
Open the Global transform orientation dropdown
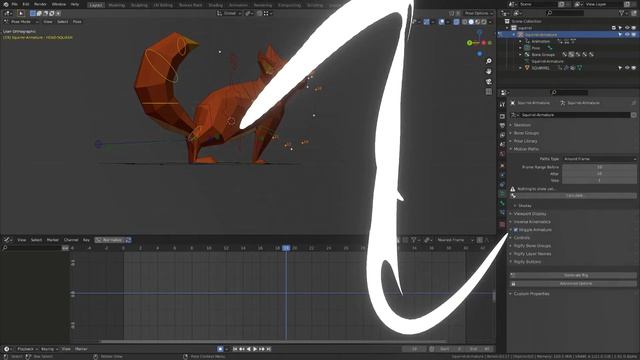tap(229, 13)
